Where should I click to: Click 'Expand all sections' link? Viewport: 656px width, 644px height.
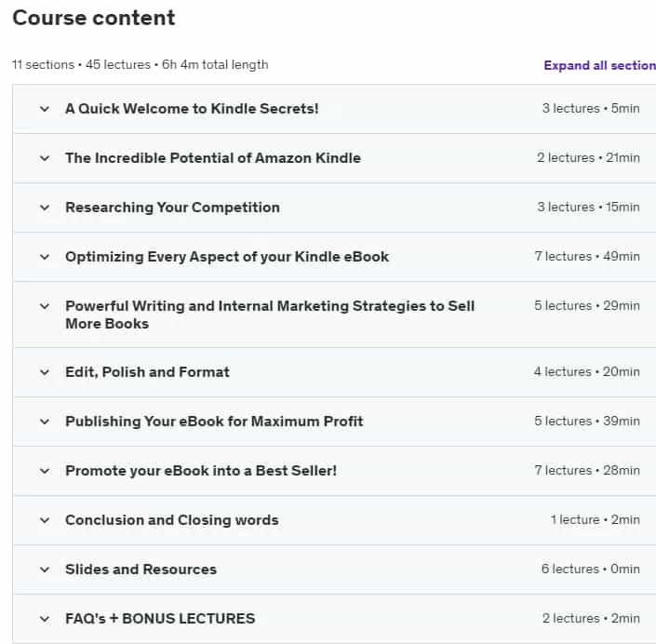599,66
